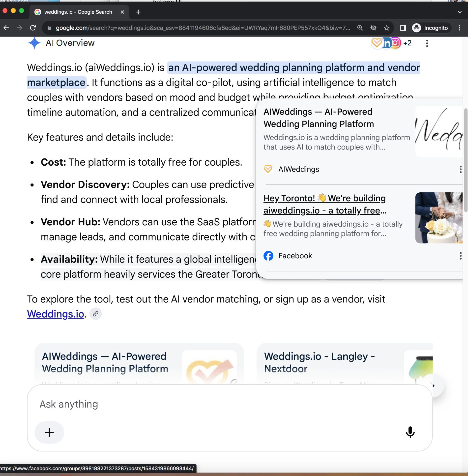Click the highlighted AI-powered wedding planning platform text
Image resolution: width=468 pixels, height=476 pixels.
point(294,68)
